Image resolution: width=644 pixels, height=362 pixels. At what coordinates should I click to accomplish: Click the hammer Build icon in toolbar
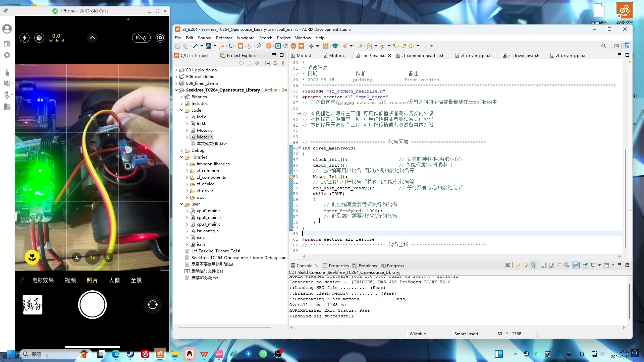195,46
